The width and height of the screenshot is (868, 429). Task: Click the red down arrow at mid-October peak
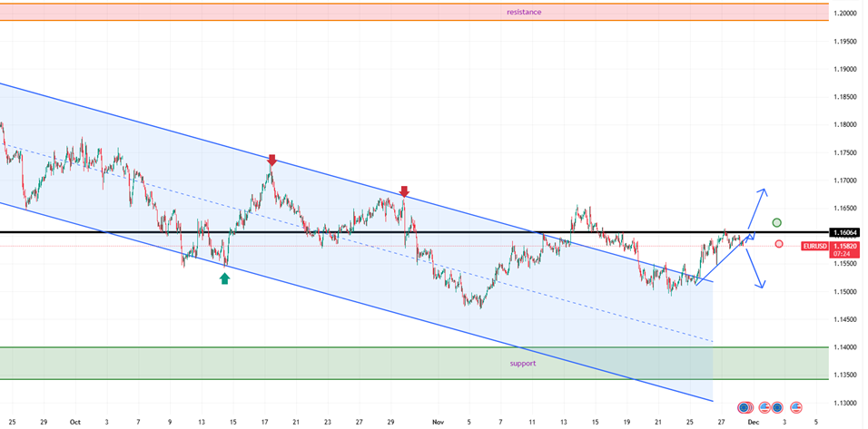pos(271,161)
